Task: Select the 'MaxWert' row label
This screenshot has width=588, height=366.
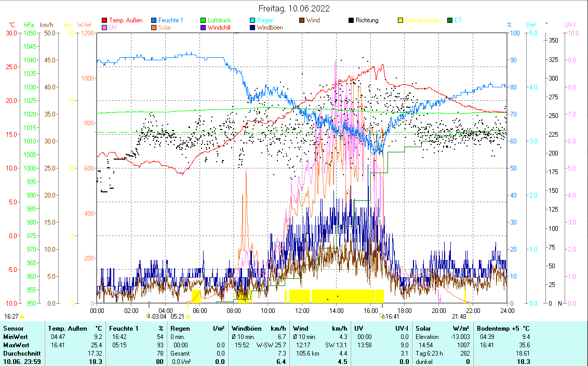Action: [x=16, y=345]
